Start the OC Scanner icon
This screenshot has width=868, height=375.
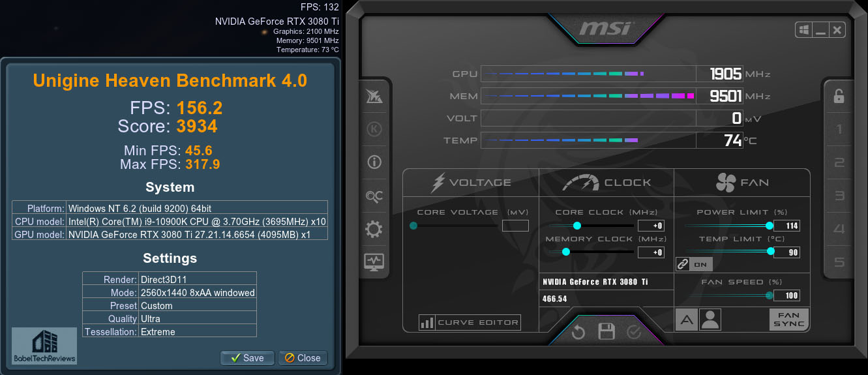point(375,196)
